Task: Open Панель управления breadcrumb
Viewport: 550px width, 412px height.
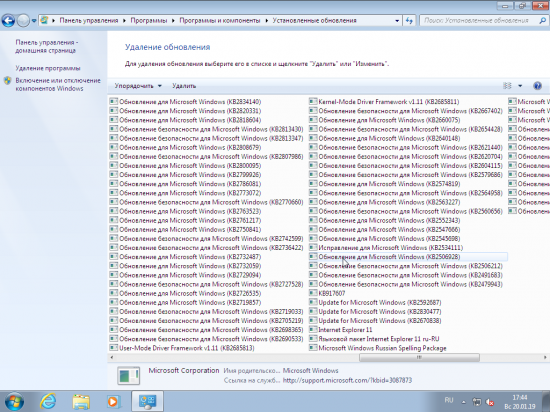Action: (89, 20)
